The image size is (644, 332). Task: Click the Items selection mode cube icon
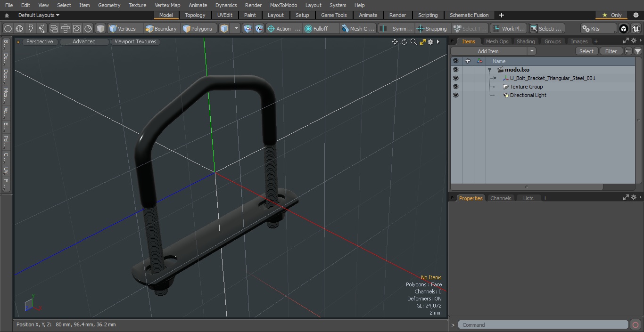[224, 29]
